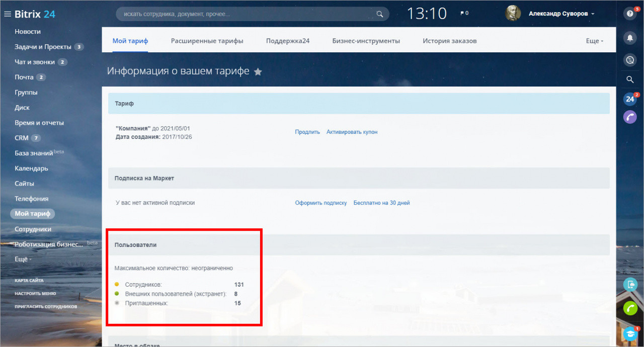Click the Максимальное количество: неограниченно text

click(x=174, y=268)
